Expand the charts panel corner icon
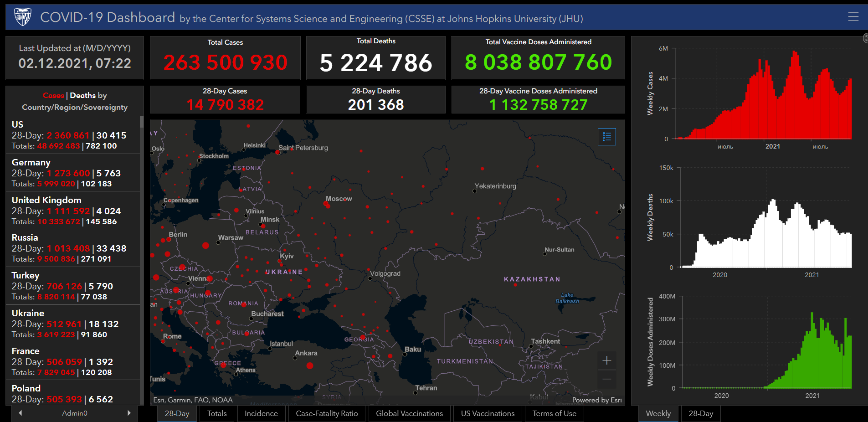Viewport: 868px width, 422px height. [x=865, y=38]
